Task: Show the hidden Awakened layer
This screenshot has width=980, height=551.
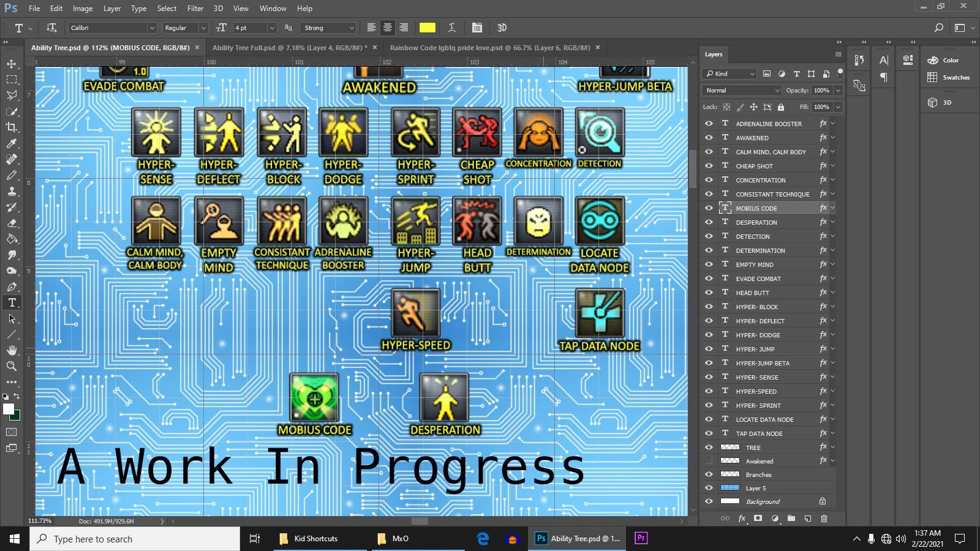Action: (x=709, y=461)
